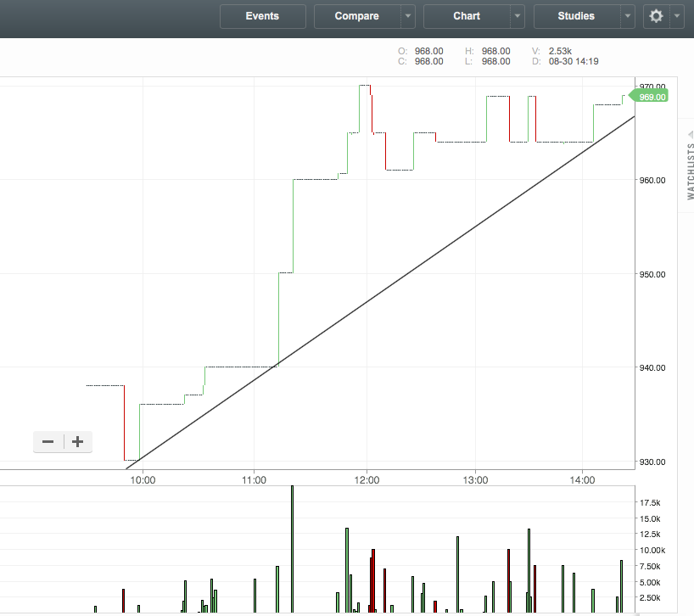Click the Chart button
The height and width of the screenshot is (616, 694).
(467, 16)
